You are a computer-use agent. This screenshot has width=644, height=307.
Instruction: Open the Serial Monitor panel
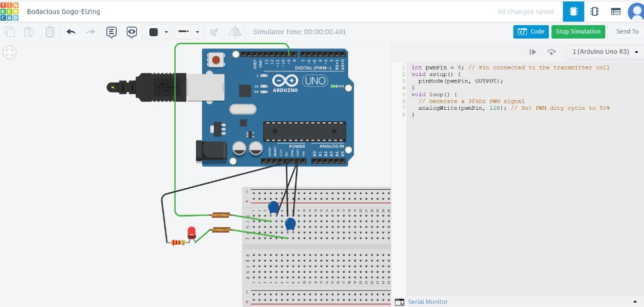click(428, 302)
